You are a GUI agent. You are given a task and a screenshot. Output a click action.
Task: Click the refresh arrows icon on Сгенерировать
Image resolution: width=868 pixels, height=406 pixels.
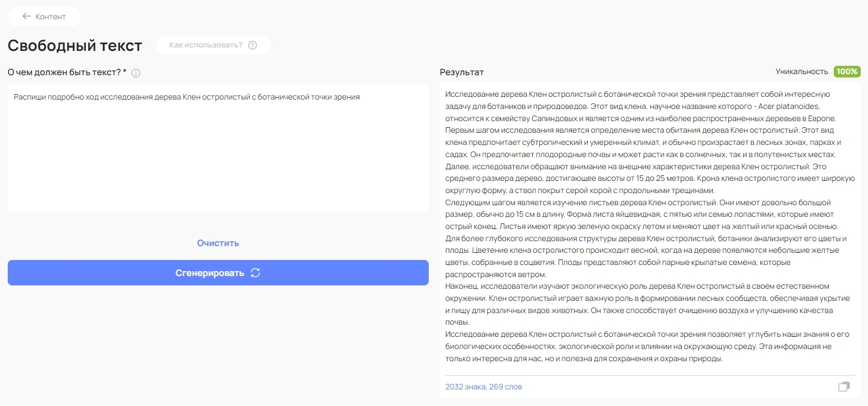click(x=255, y=273)
